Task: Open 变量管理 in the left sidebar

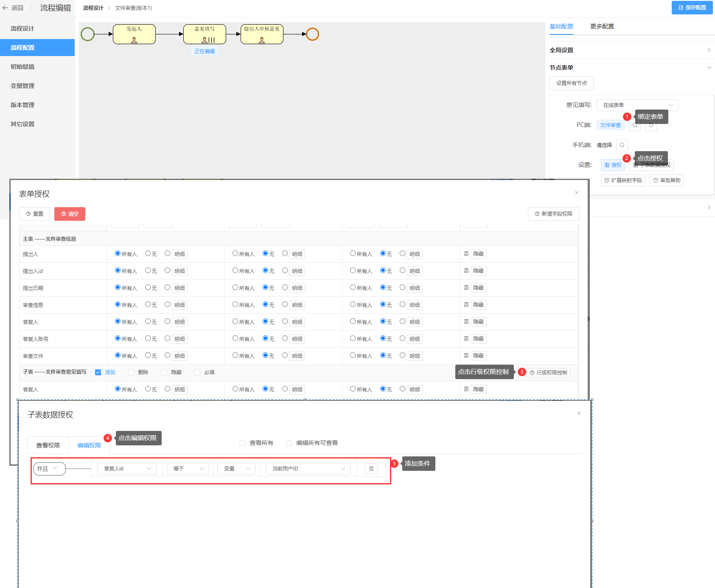Action: coord(37,86)
